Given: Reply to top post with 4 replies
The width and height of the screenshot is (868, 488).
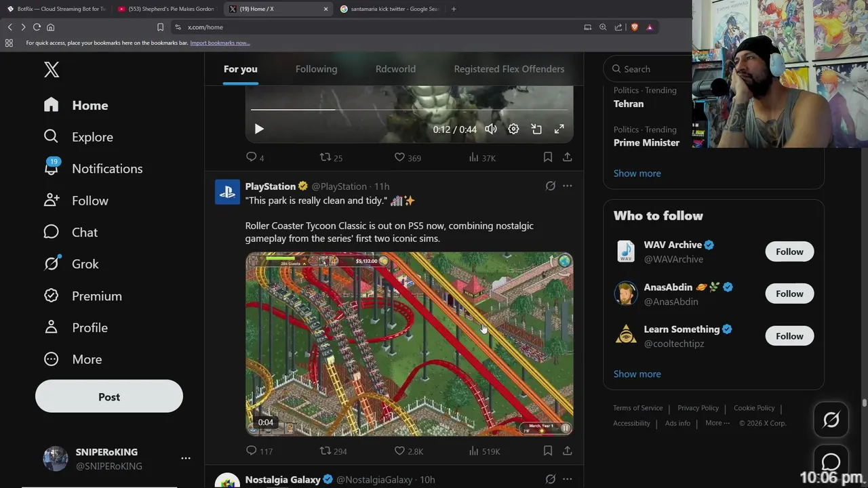Looking at the screenshot, I should pos(255,157).
